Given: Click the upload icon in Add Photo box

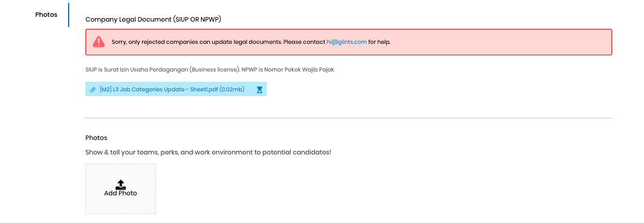Looking at the screenshot, I should point(120,185).
